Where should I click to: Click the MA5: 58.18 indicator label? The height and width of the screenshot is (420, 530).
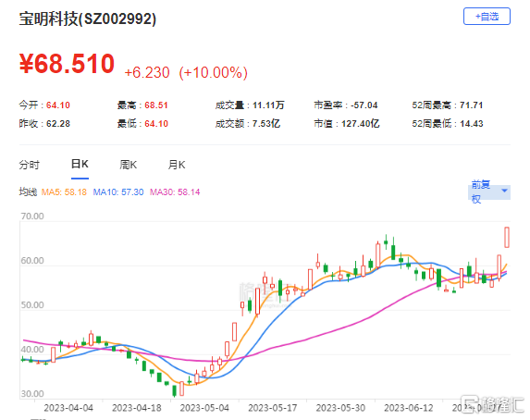64,192
